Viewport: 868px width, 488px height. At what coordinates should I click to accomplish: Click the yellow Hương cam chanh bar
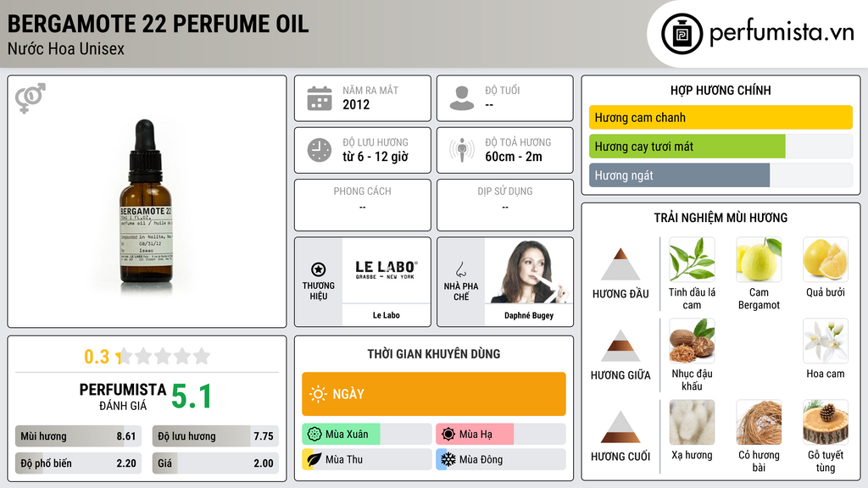pyautogui.click(x=721, y=118)
